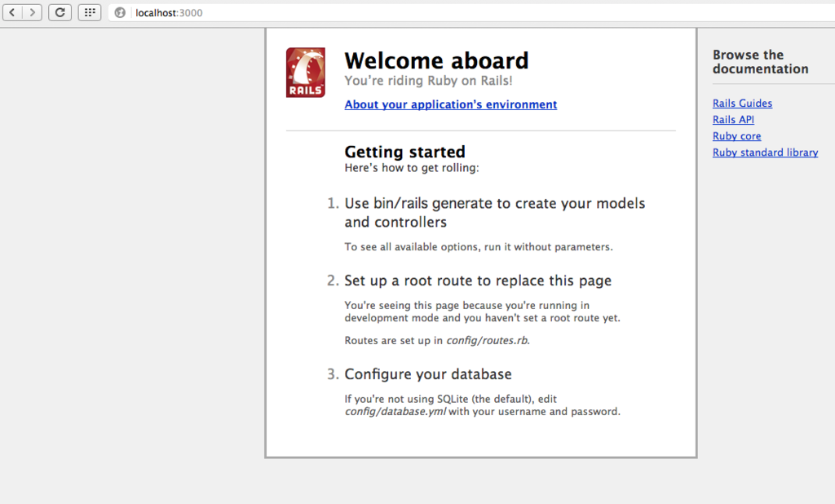Reload the page with the refresh icon
Image resolution: width=835 pixels, height=504 pixels.
(60, 12)
